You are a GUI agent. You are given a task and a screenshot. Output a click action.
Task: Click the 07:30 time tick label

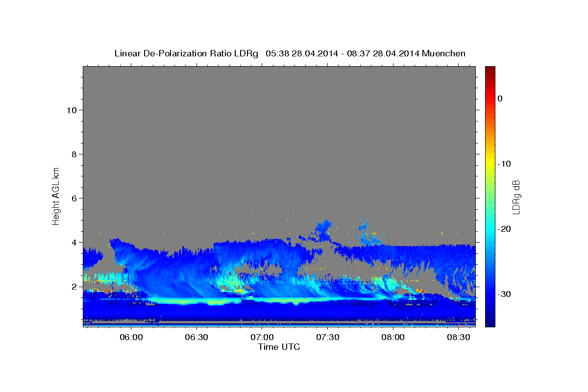point(328,338)
